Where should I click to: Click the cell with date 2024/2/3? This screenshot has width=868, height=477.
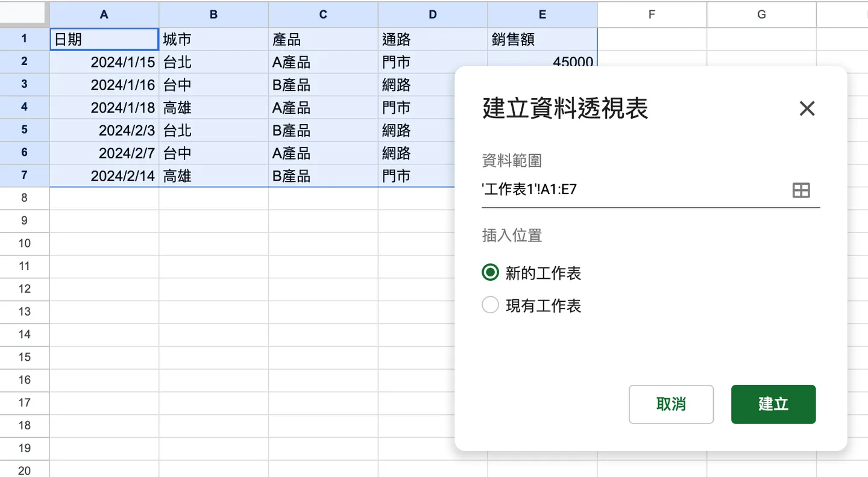(x=104, y=130)
